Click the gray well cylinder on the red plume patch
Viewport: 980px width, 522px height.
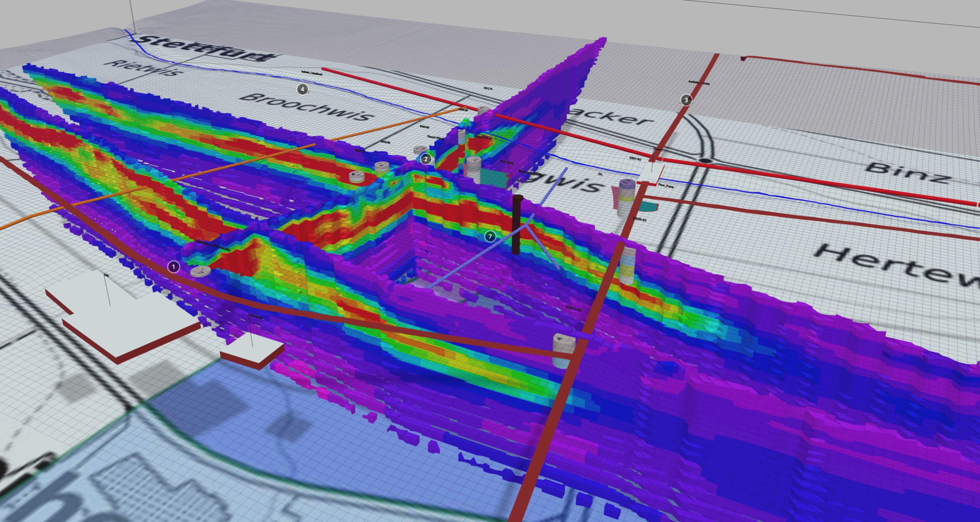tap(357, 177)
